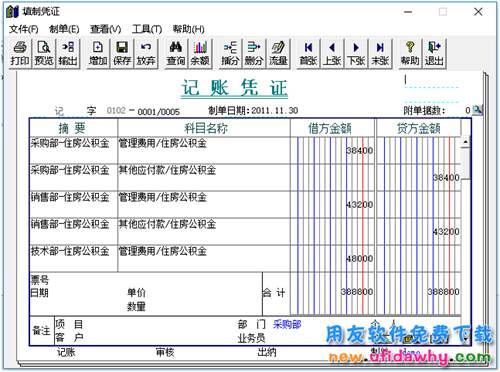Click the 业务员 label

(x=251, y=338)
